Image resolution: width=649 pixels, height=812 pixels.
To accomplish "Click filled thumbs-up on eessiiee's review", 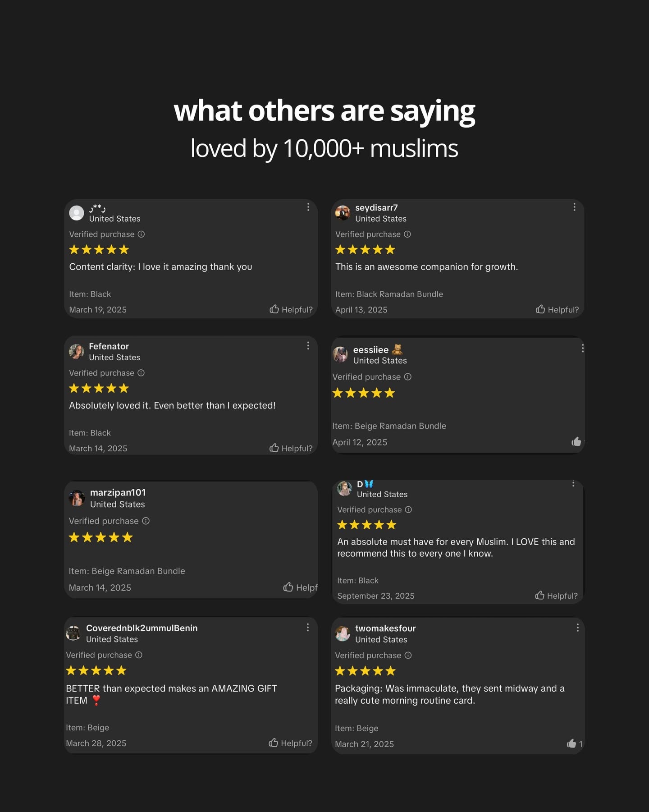I will click(x=576, y=441).
